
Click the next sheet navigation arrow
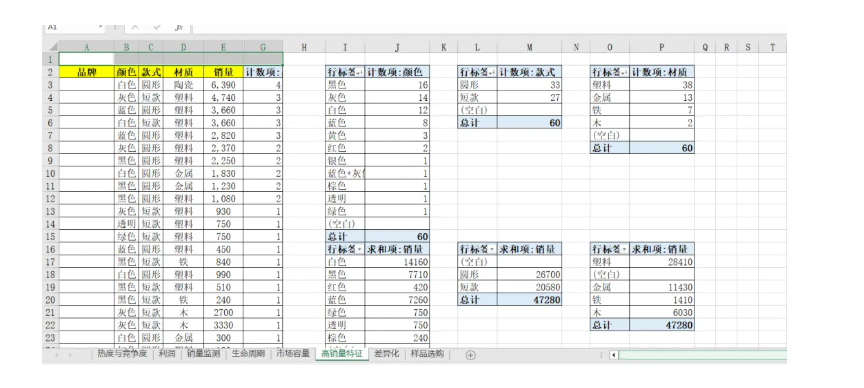[71, 355]
